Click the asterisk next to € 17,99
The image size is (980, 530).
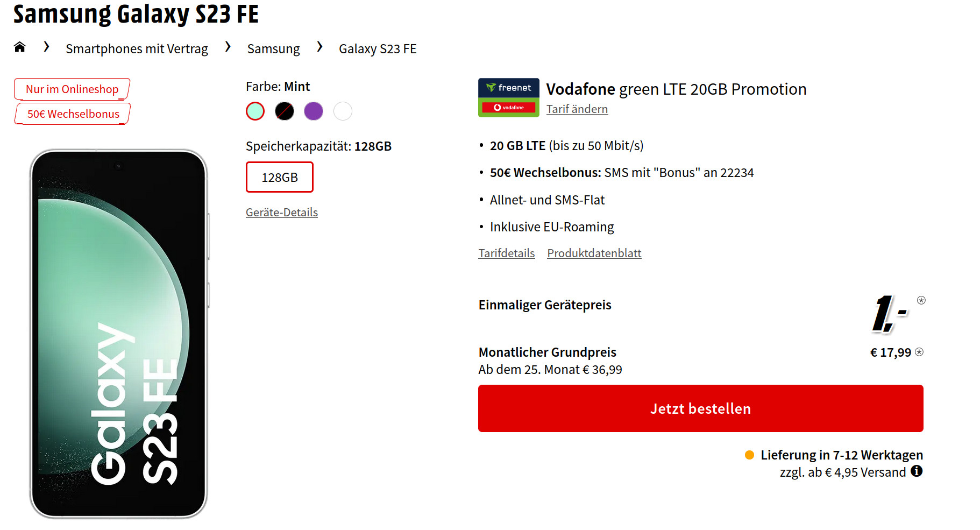click(920, 352)
